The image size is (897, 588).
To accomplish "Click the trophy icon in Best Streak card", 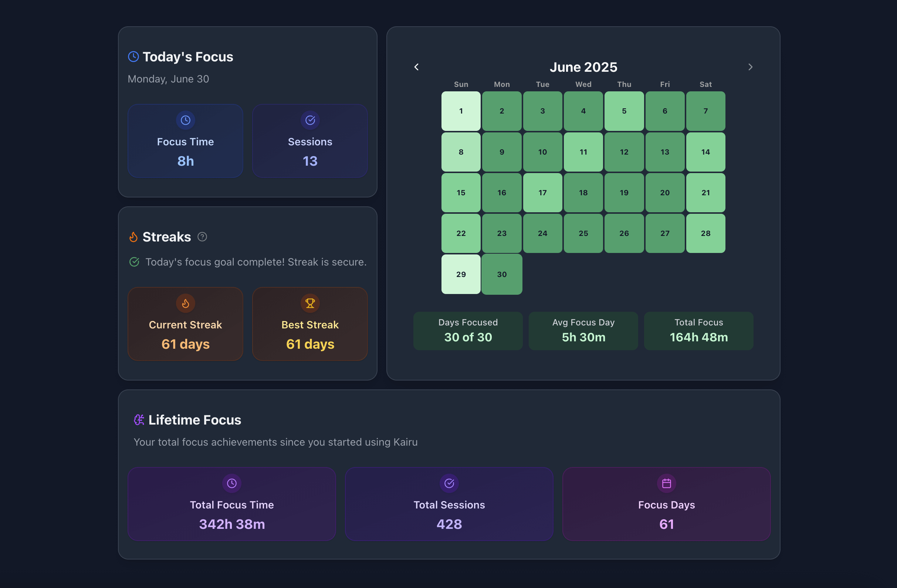I will point(310,303).
